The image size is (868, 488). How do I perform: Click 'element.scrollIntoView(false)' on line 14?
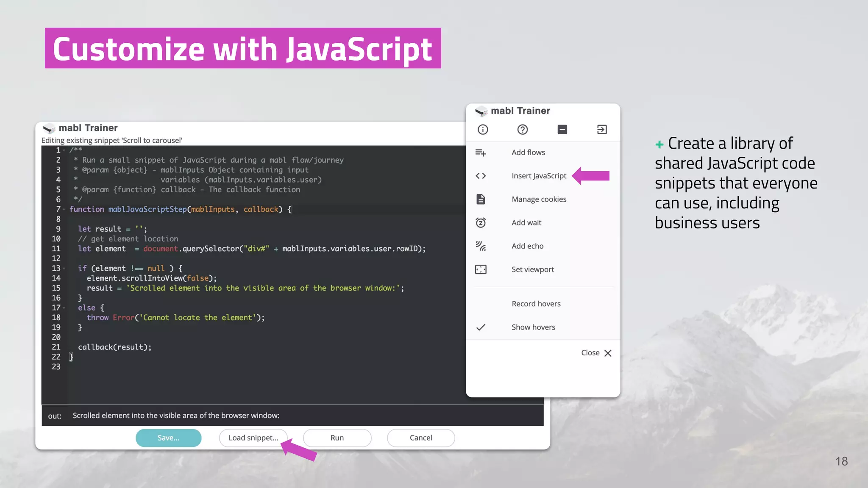pos(152,278)
